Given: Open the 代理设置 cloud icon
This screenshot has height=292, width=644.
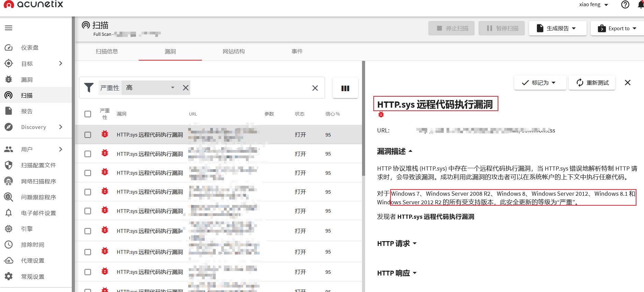Looking at the screenshot, I should [x=9, y=260].
